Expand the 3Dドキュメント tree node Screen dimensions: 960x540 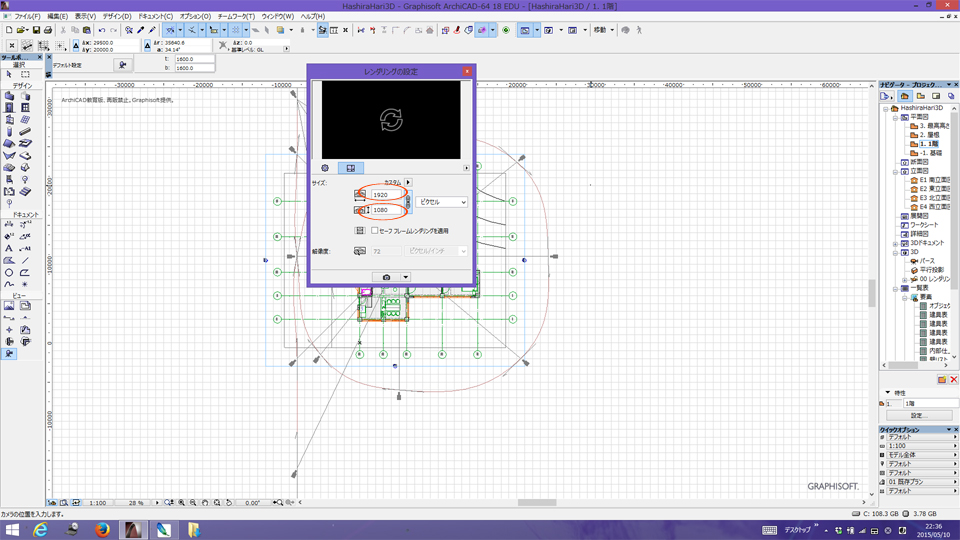tap(895, 243)
